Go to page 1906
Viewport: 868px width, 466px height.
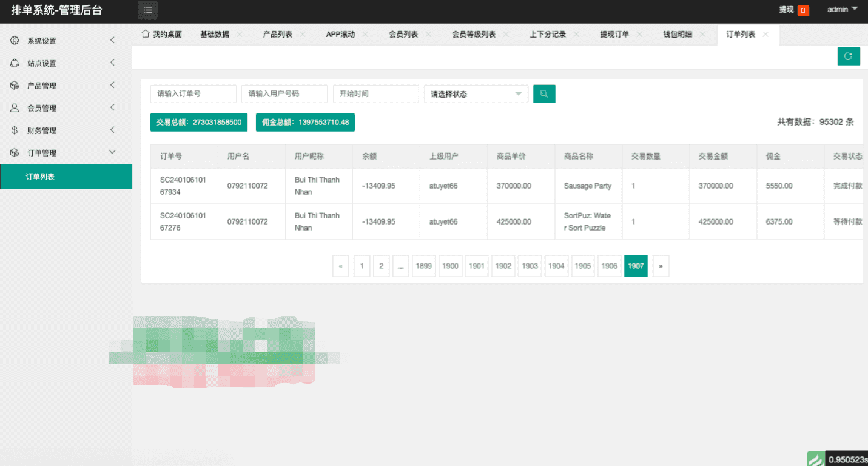click(609, 266)
